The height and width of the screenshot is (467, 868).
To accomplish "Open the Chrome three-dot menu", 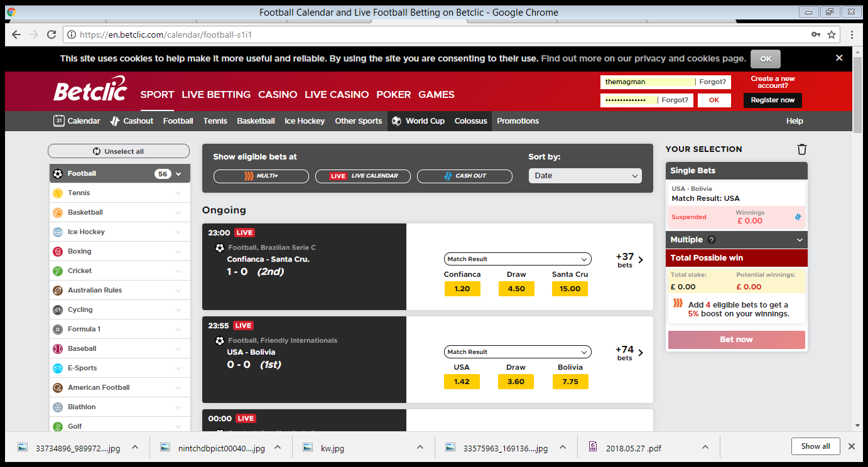I will pos(852,35).
